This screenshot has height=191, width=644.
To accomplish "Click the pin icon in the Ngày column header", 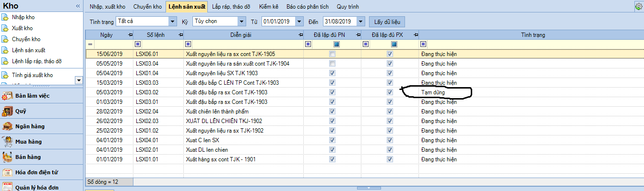I will [131, 35].
